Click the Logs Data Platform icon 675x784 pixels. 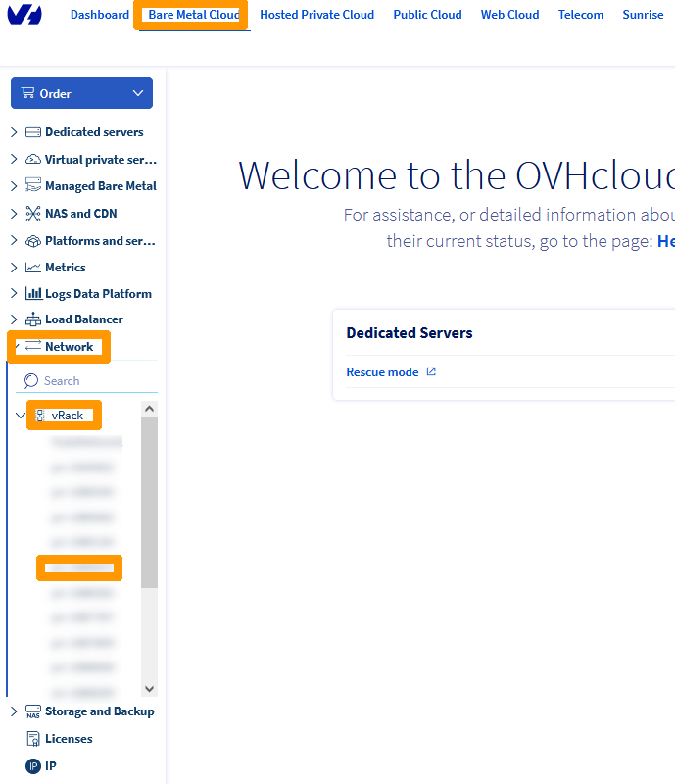pos(33,293)
